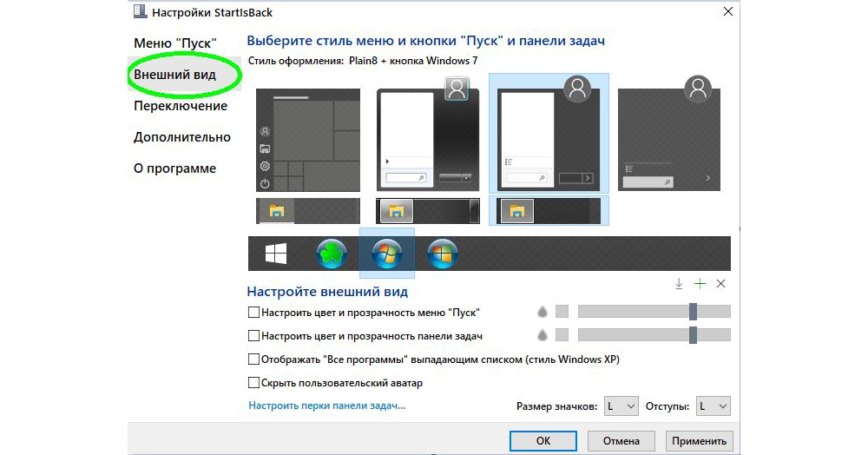Switch to the Переключение section
868x455 pixels.
[x=181, y=106]
